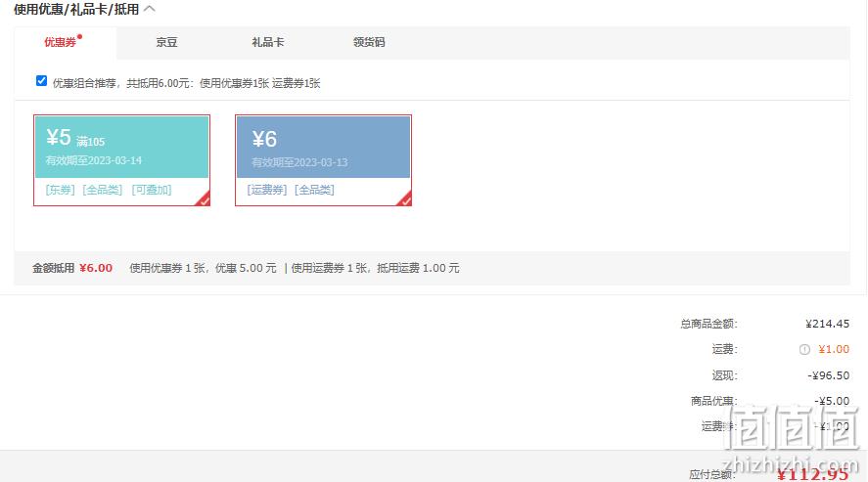The width and height of the screenshot is (868, 482).
Task: Click 有效期至2023-03-13 expiry text
Action: [x=299, y=162]
